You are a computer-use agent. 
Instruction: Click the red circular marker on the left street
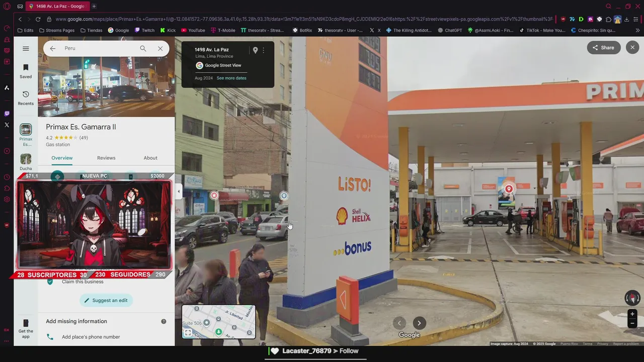tap(214, 195)
